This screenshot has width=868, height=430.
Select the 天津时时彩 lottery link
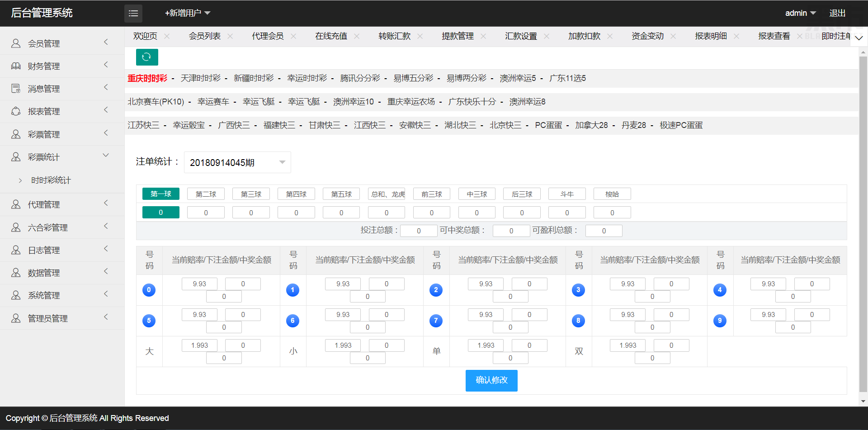[200, 78]
